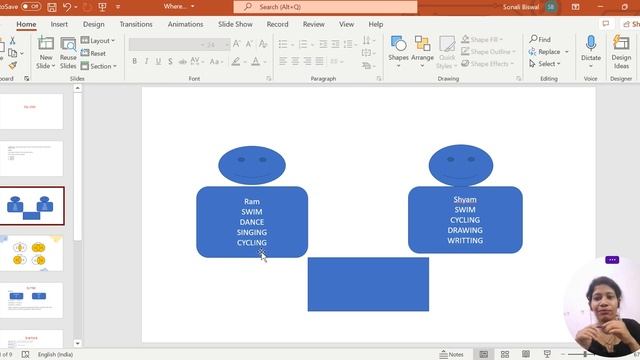Open the font name combo box
640x360 pixels.
(167, 44)
